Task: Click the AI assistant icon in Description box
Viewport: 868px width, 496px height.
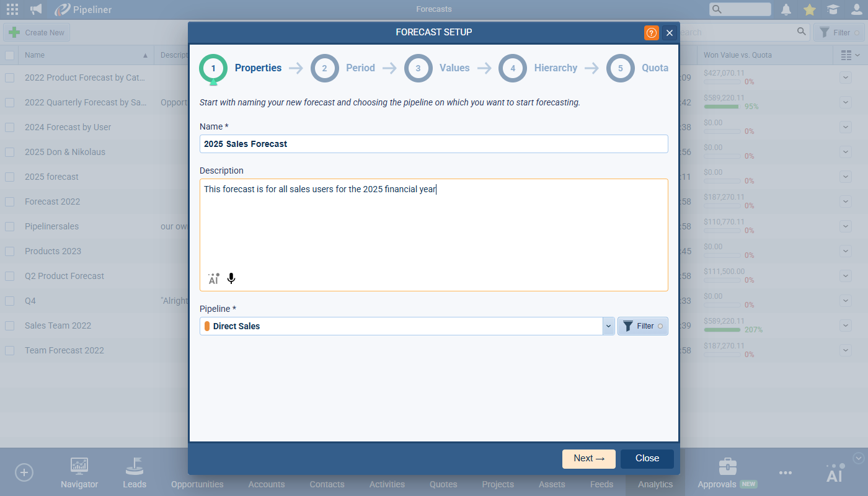Action: tap(213, 279)
